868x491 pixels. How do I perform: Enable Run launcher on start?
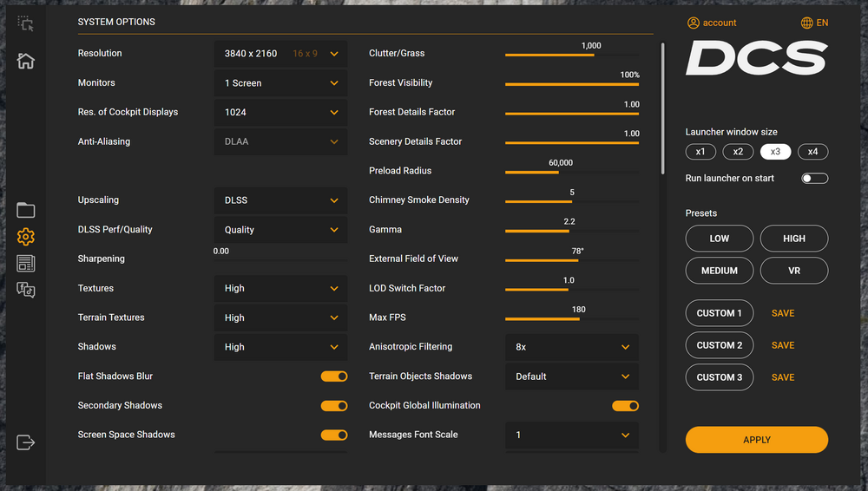tap(814, 179)
